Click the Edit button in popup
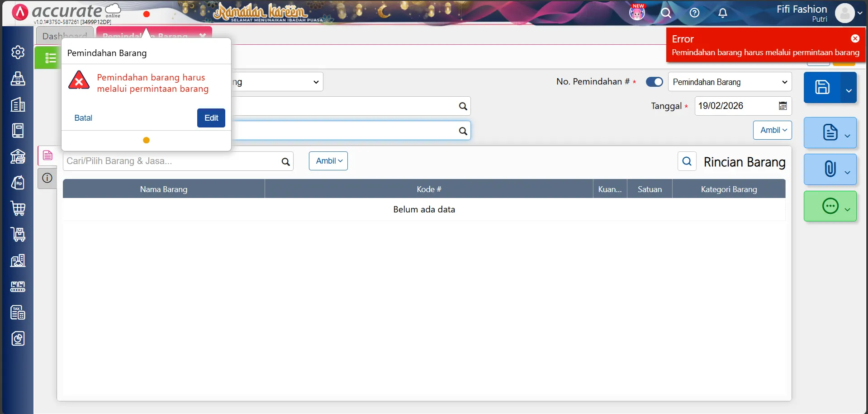This screenshot has width=868, height=414. [211, 118]
